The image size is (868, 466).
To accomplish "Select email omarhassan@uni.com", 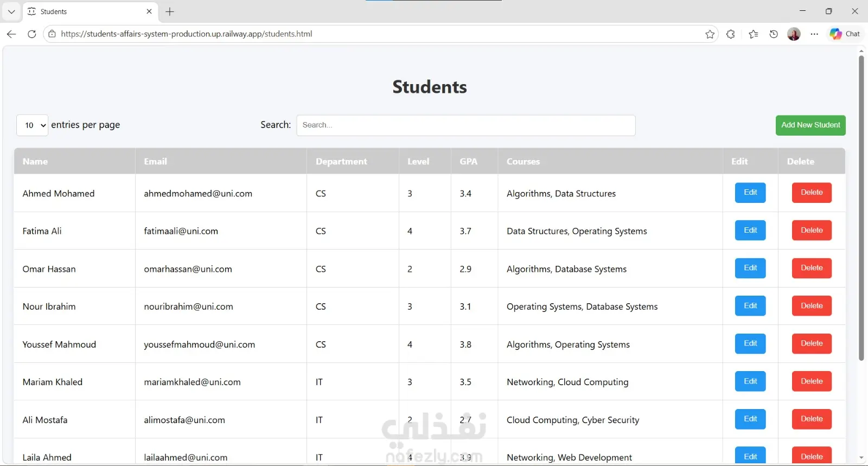I will click(x=188, y=269).
